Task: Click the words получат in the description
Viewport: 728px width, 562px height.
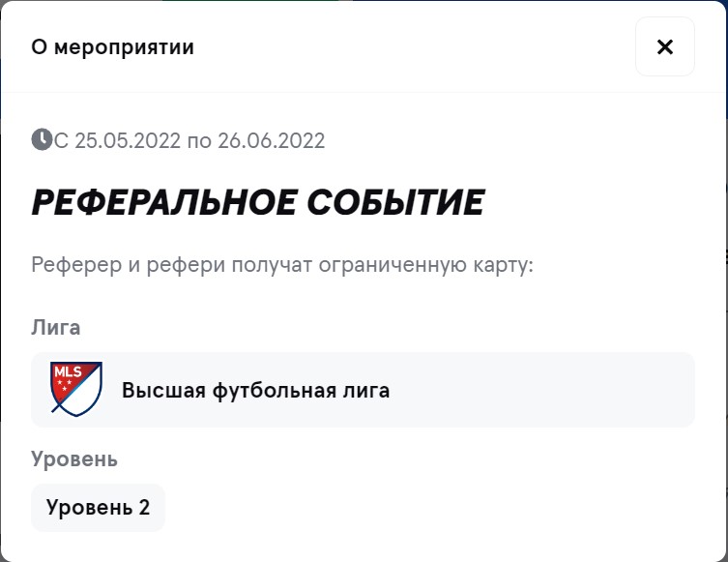Action: point(272,265)
